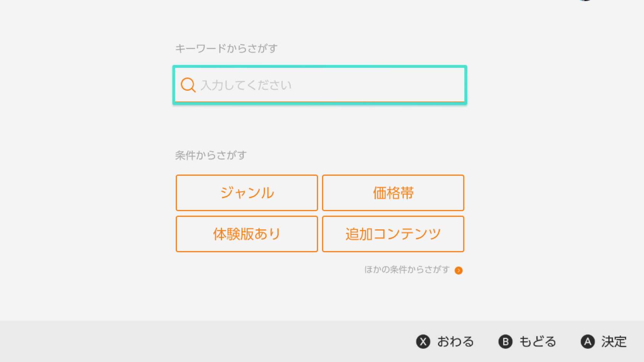
Task: Click the 入力してください placeholder text
Action: click(246, 85)
